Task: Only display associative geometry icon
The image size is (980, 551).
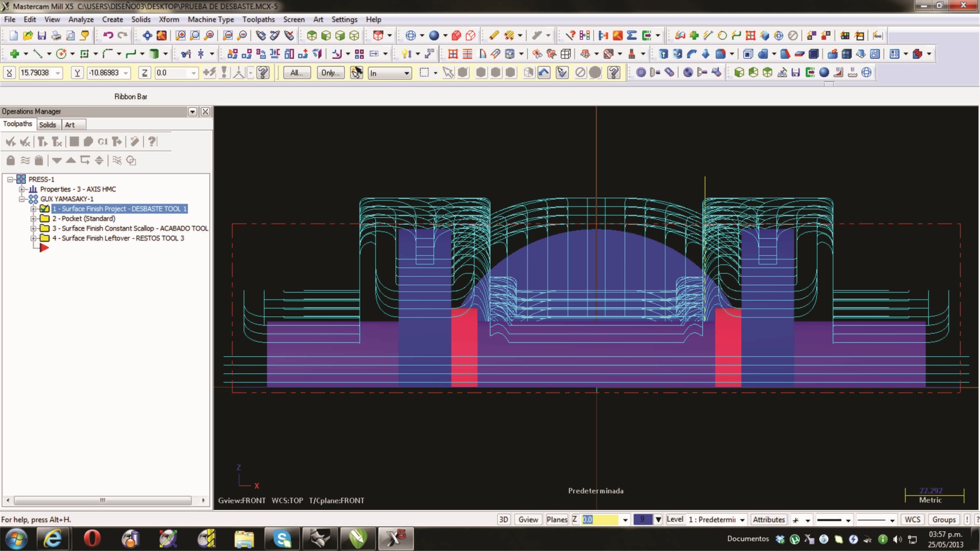Action: point(131,160)
